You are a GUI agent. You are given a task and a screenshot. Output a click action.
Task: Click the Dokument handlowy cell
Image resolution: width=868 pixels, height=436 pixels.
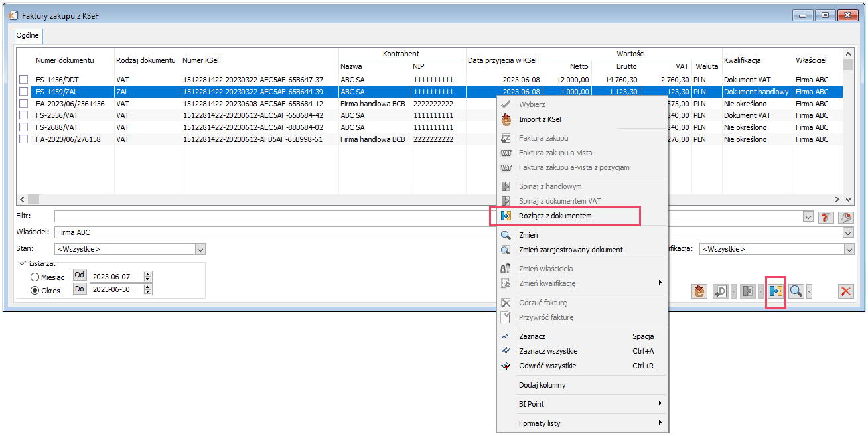click(x=757, y=92)
